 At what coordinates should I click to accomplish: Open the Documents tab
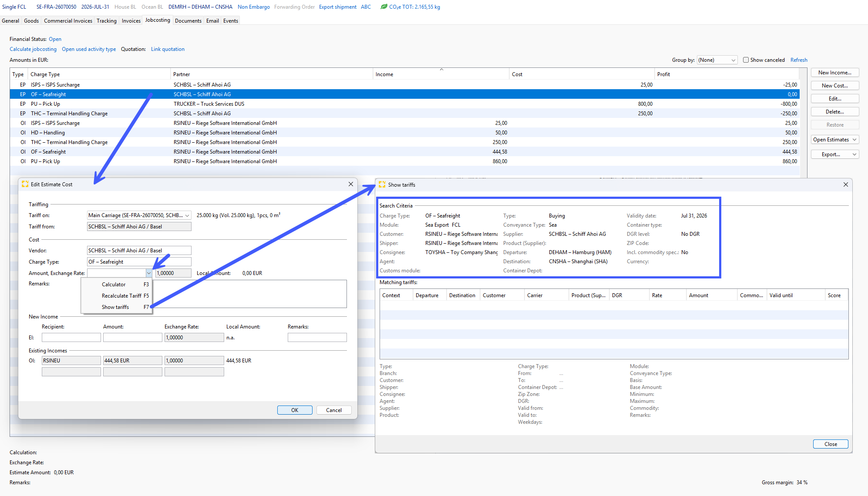tap(188, 20)
